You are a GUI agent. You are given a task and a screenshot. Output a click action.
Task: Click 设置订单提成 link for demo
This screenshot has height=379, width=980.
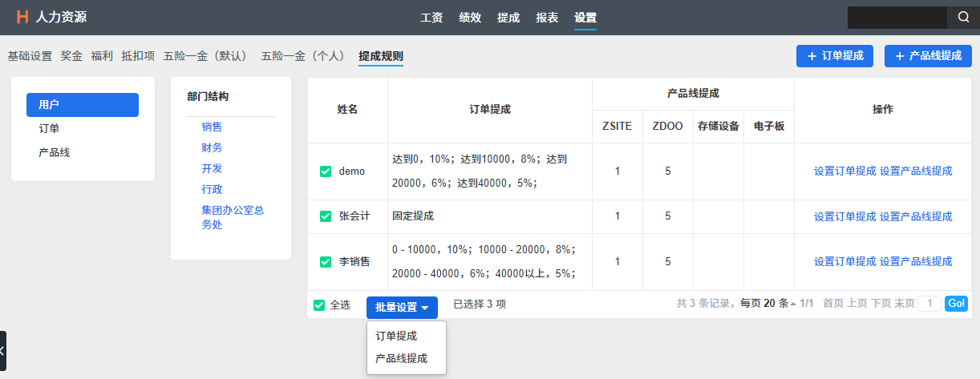pyautogui.click(x=844, y=171)
